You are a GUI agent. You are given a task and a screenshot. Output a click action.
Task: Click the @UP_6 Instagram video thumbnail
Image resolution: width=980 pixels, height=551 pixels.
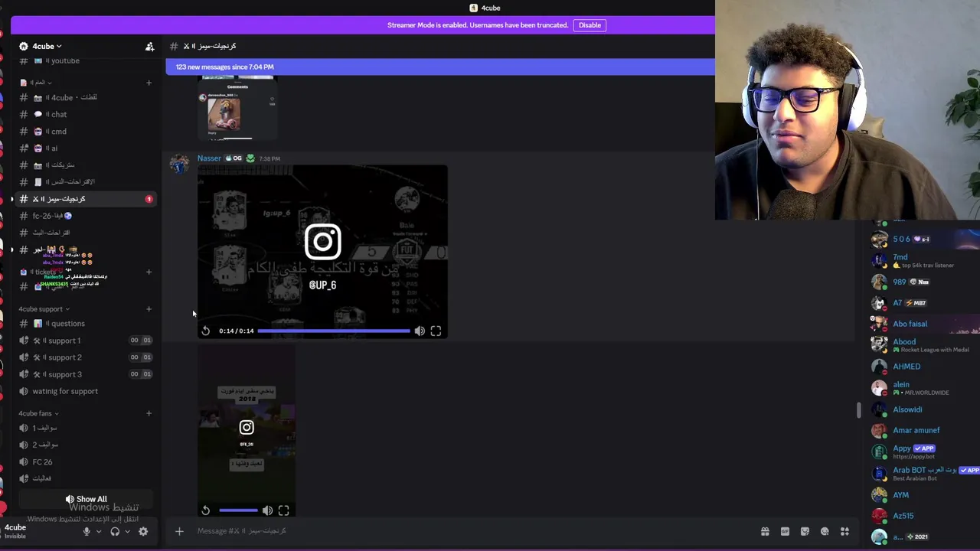click(322, 251)
